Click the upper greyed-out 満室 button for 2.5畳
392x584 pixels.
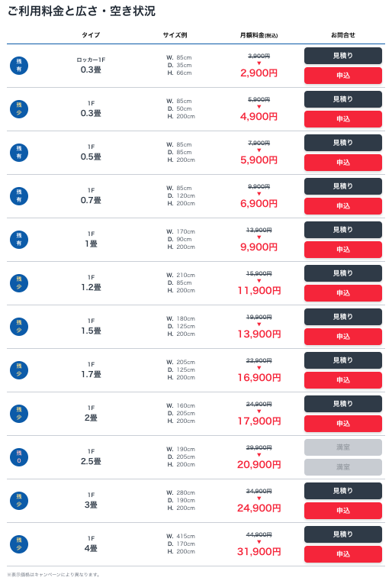[x=343, y=447]
